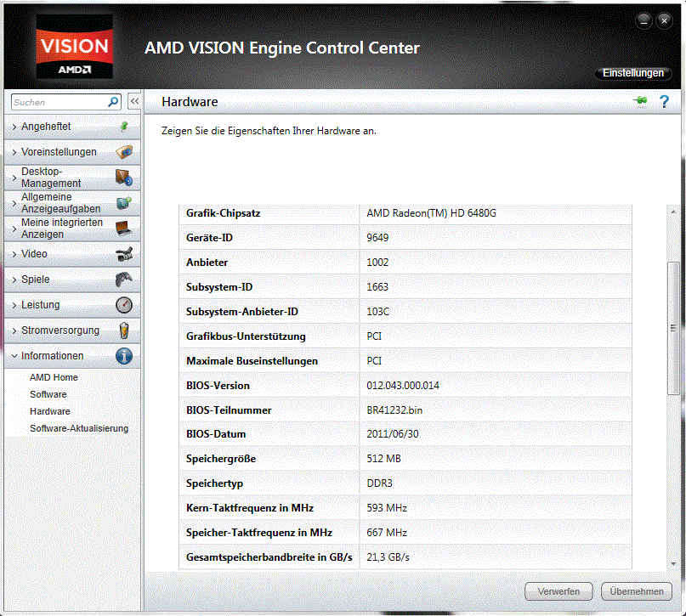The width and height of the screenshot is (686, 616).
Task: Click the green pin icon next to Angeheftet
Action: click(124, 127)
